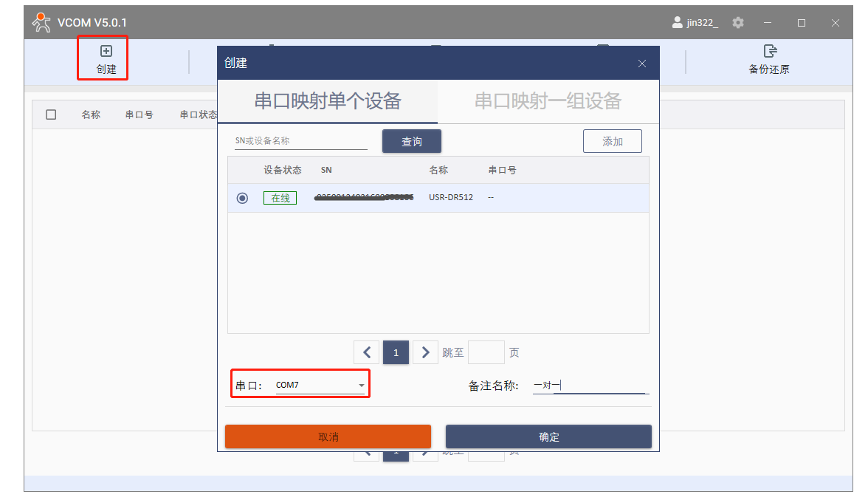The height and width of the screenshot is (500, 868).
Task: Go to next page in dialog
Action: 425,353
